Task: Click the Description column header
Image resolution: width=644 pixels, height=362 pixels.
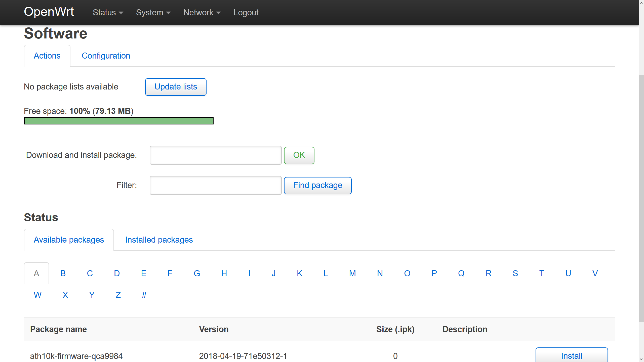Action: pyautogui.click(x=465, y=329)
